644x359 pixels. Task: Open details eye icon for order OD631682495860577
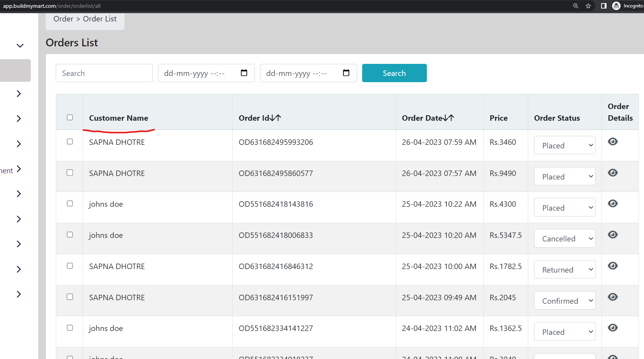coord(613,172)
